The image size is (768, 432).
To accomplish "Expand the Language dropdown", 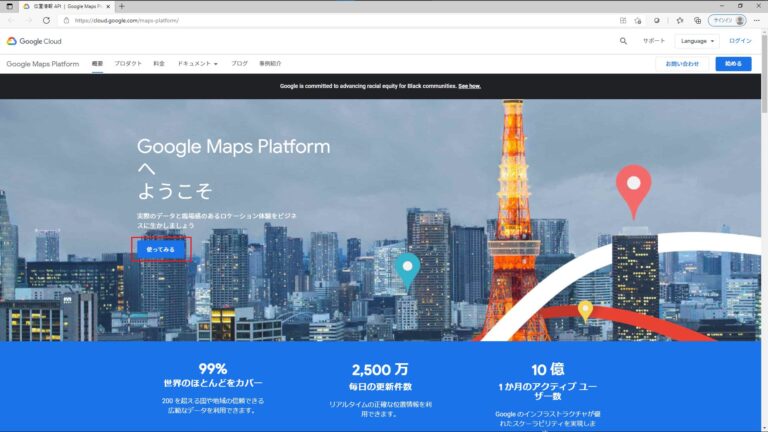I will pyautogui.click(x=697, y=41).
